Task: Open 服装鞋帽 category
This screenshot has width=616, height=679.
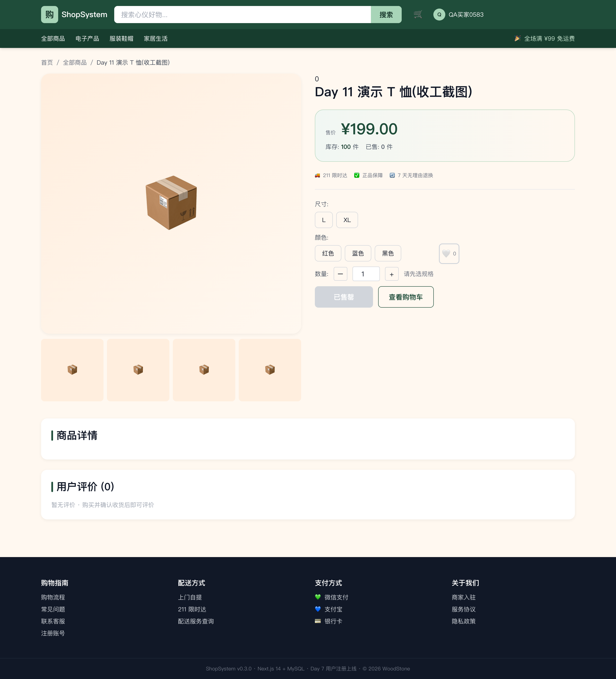Action: pos(121,38)
